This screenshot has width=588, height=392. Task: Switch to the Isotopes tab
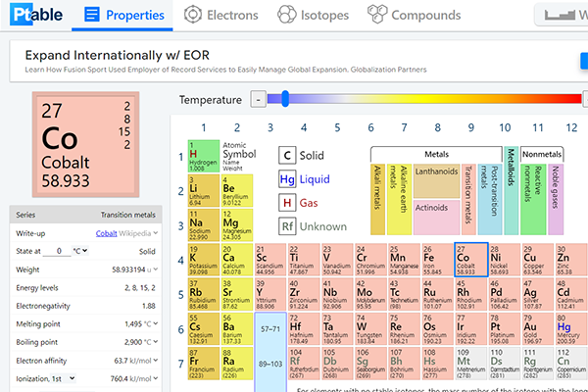pyautogui.click(x=314, y=15)
